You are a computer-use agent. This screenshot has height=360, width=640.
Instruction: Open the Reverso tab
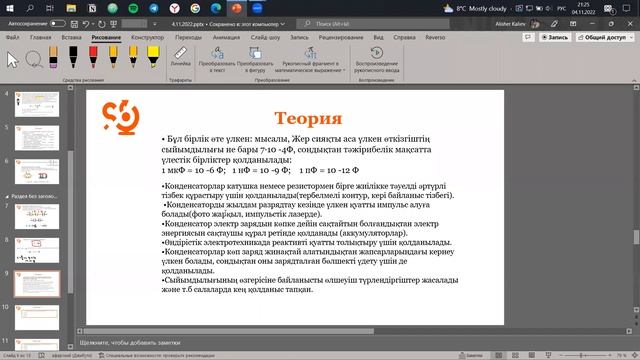[x=435, y=37]
